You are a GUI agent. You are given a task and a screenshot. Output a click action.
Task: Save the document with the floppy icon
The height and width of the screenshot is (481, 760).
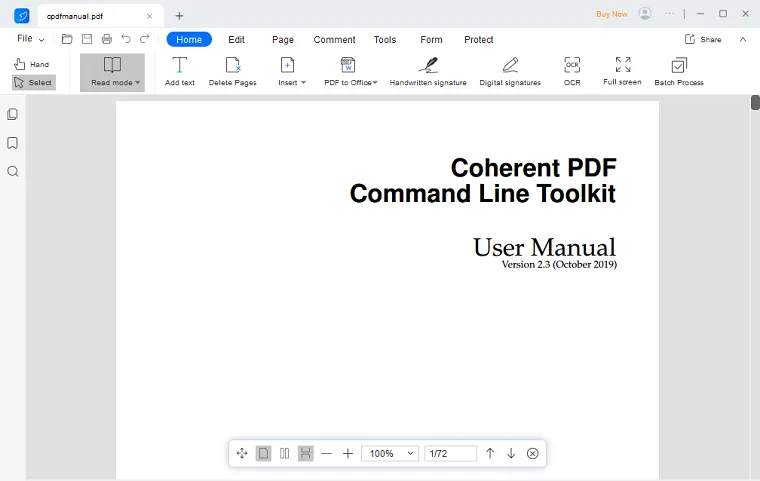pyautogui.click(x=87, y=39)
